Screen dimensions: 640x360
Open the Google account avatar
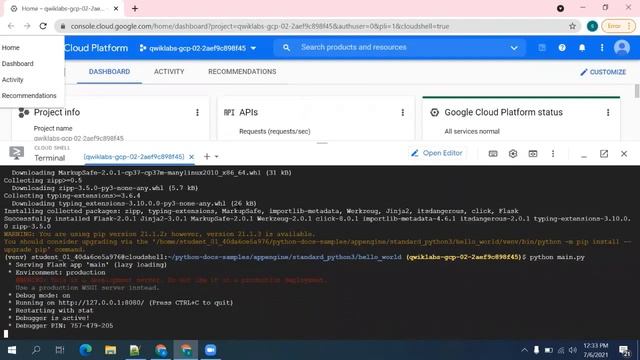click(622, 48)
